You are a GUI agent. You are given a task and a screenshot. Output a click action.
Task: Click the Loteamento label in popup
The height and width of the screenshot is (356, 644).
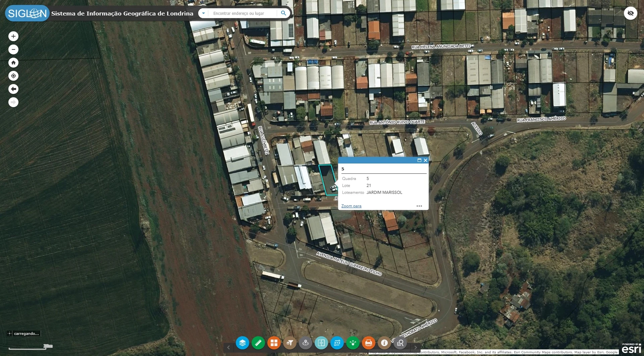[353, 192]
